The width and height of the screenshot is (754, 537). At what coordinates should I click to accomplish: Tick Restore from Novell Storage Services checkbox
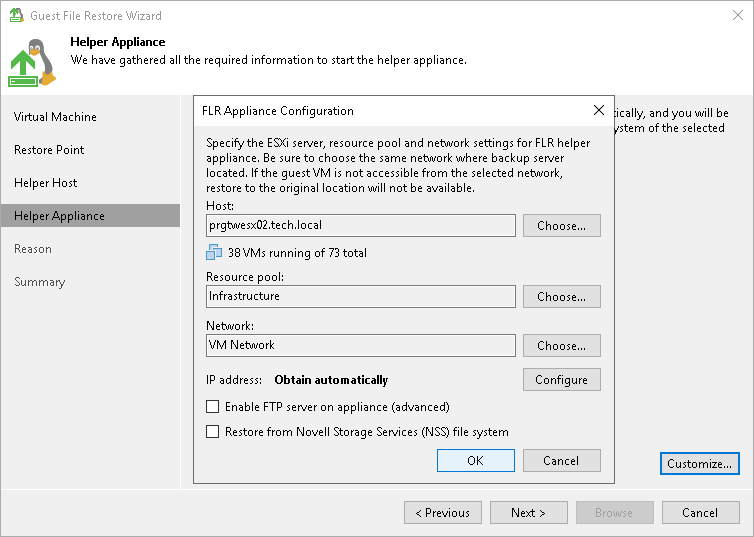(213, 432)
